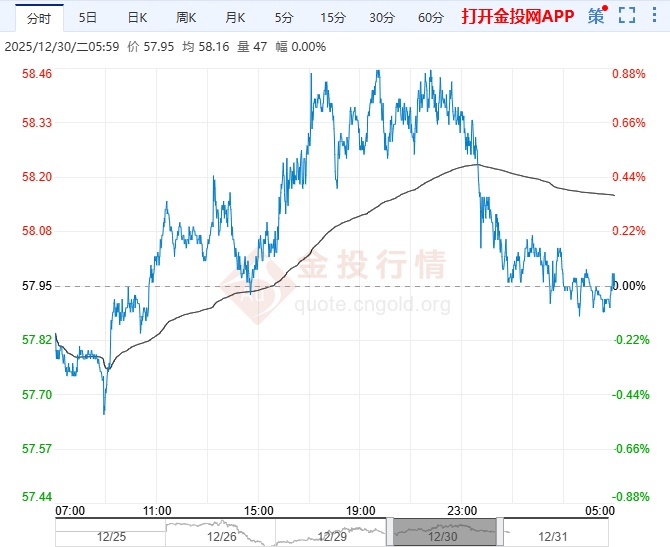The width and height of the screenshot is (670, 547).
Task: Click the 均 58.16 average value
Action: tap(206, 47)
